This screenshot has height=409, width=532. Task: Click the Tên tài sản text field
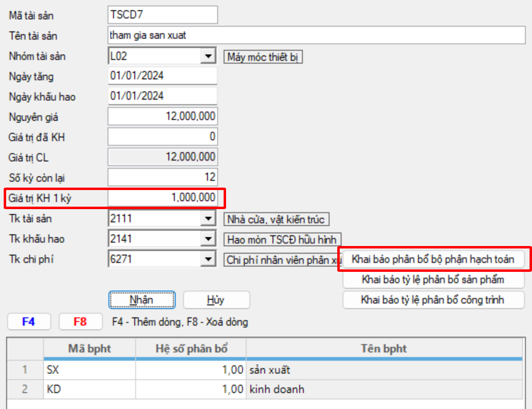(x=316, y=36)
